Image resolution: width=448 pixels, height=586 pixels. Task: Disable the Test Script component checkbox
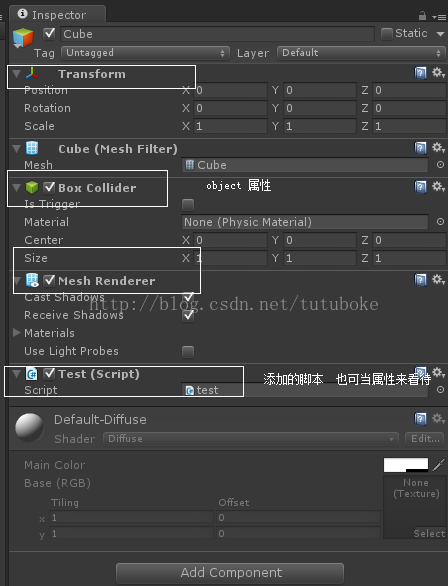click(49, 373)
